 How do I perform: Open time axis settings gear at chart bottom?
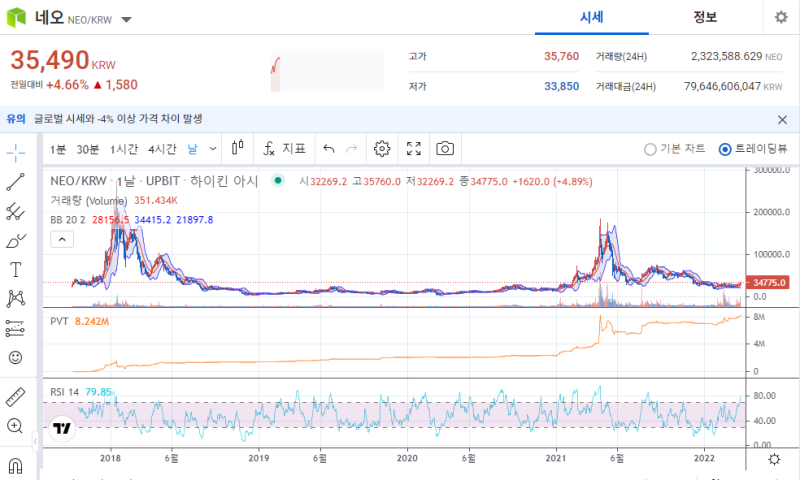[774, 459]
